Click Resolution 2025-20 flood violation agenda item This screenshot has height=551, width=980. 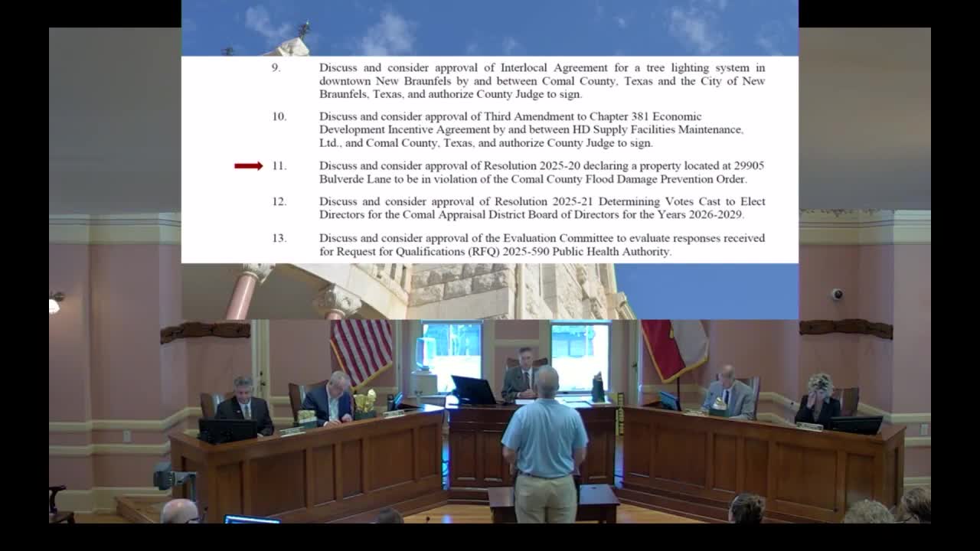(536, 173)
